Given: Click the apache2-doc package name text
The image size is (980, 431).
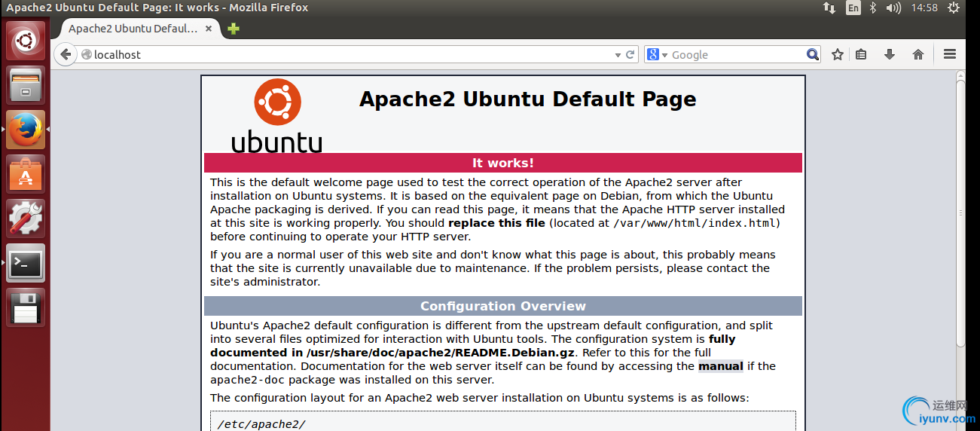Looking at the screenshot, I should pyautogui.click(x=246, y=380).
